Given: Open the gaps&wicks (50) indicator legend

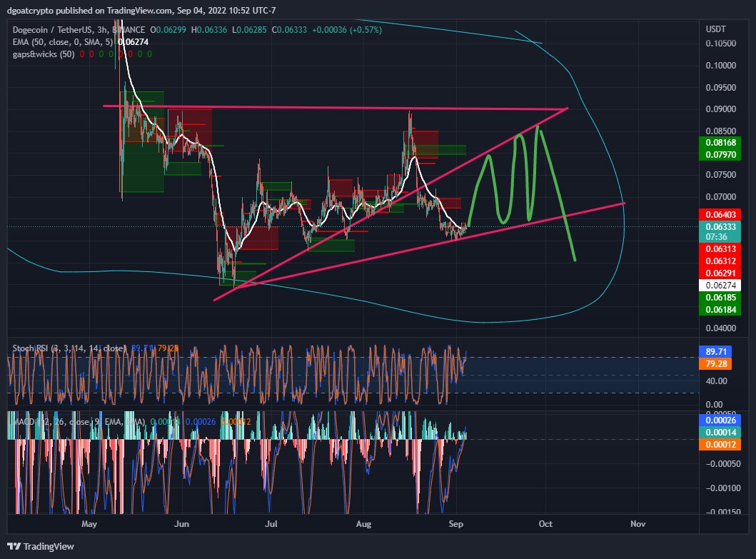Looking at the screenshot, I should 44,54.
